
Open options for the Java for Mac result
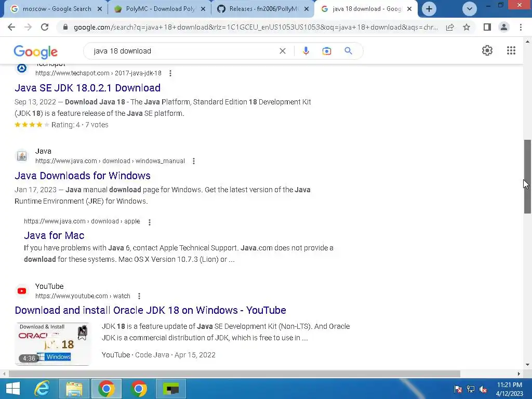point(150,222)
